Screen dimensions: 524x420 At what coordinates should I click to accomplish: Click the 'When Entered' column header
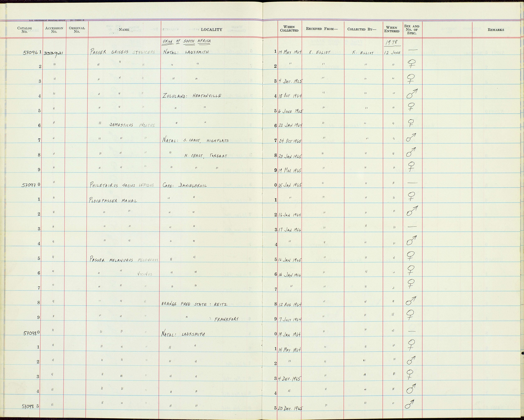pos(392,29)
